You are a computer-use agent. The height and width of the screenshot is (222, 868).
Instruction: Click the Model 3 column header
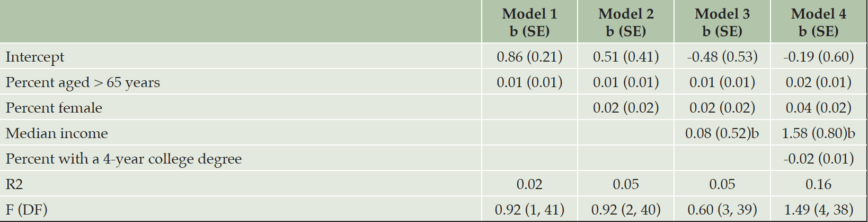[722, 22]
